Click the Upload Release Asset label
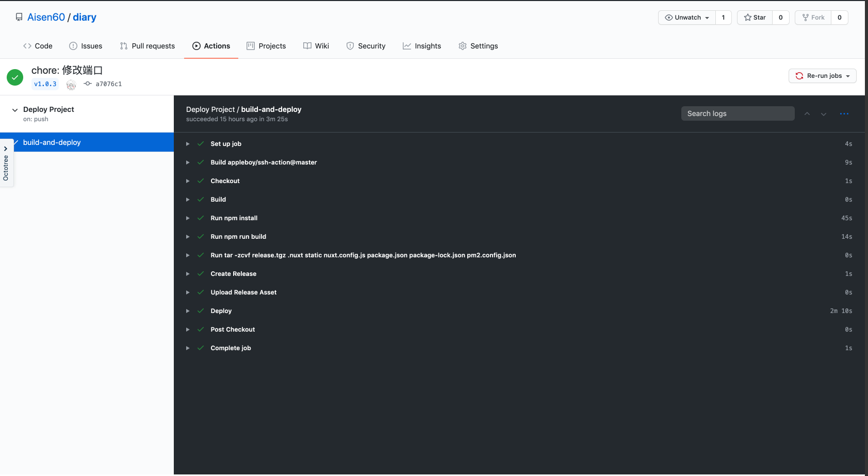Viewport: 868px width, 476px height. pyautogui.click(x=243, y=292)
